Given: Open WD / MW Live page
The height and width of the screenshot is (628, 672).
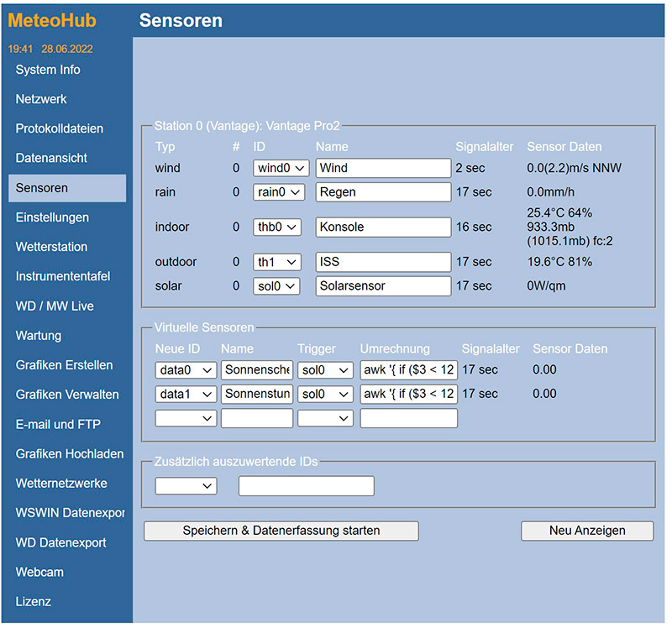Looking at the screenshot, I should pyautogui.click(x=55, y=306).
